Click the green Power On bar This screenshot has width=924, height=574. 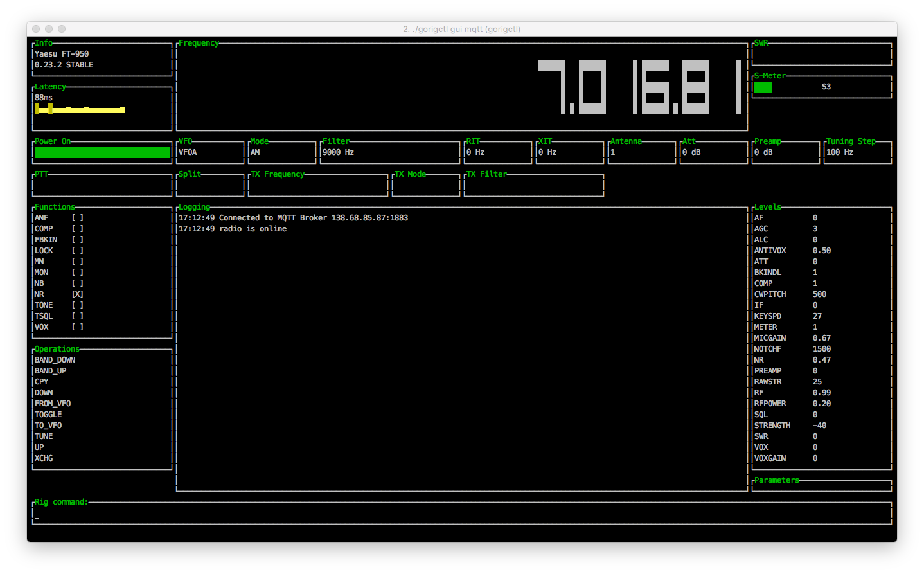click(x=102, y=152)
